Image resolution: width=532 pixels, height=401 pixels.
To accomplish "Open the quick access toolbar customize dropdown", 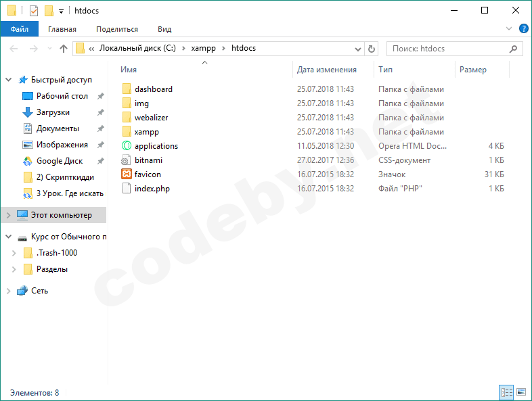I will coord(61,11).
